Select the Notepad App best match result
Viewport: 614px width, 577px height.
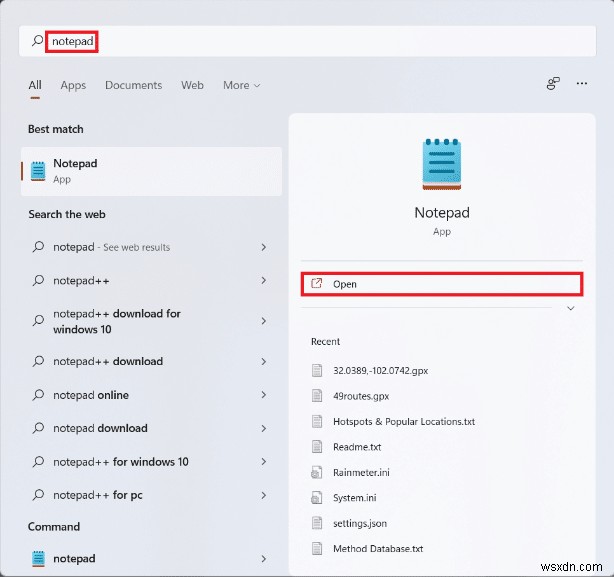[151, 171]
